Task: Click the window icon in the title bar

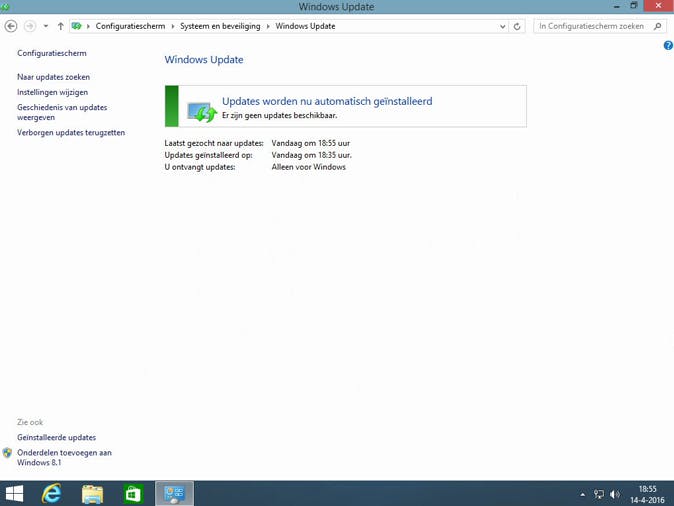Action: [5, 6]
